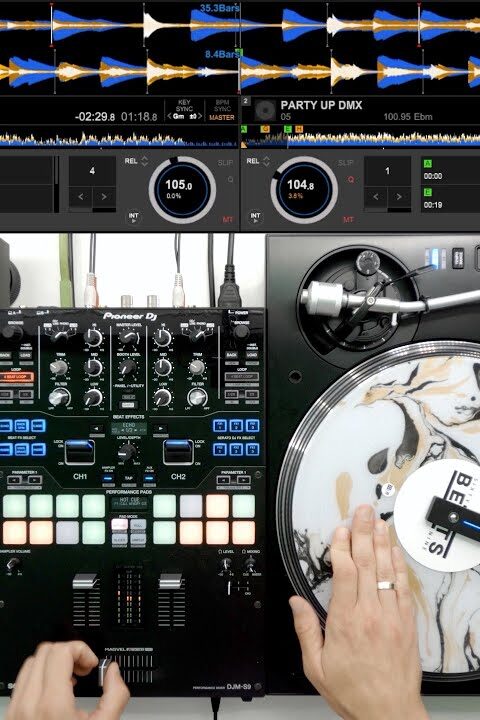This screenshot has width=480, height=720.
Task: Click the LEVEL/DEPTH knob on the mixer
Action: [127, 452]
